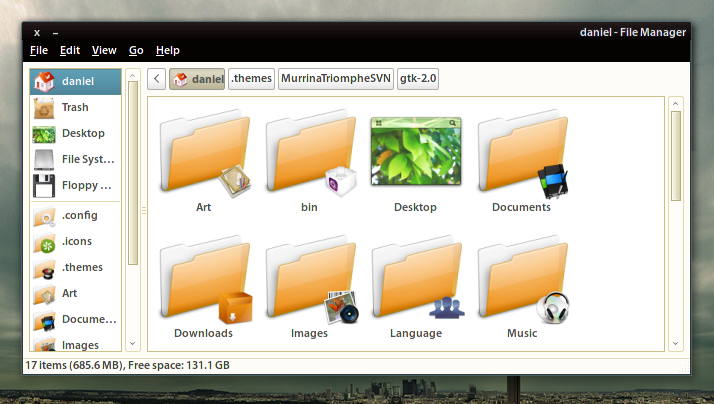The image size is (714, 404).
Task: Click the Desktop icon in sidebar
Action: (x=44, y=134)
